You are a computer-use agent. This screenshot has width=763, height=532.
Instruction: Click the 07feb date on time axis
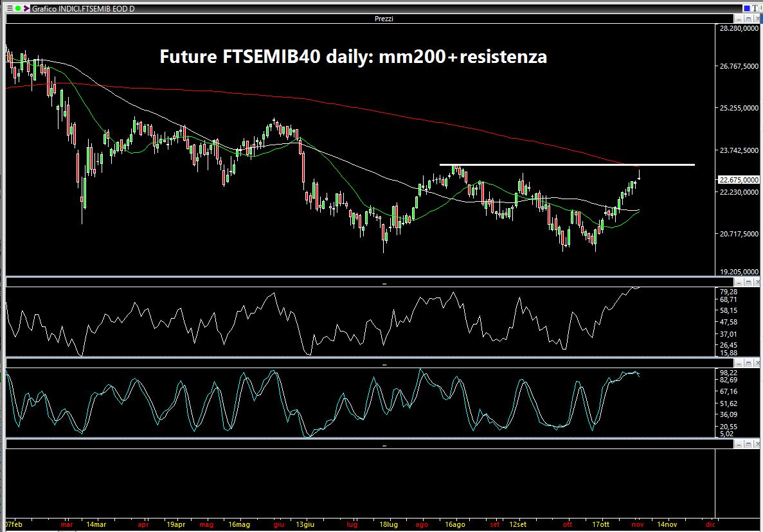tap(13, 524)
